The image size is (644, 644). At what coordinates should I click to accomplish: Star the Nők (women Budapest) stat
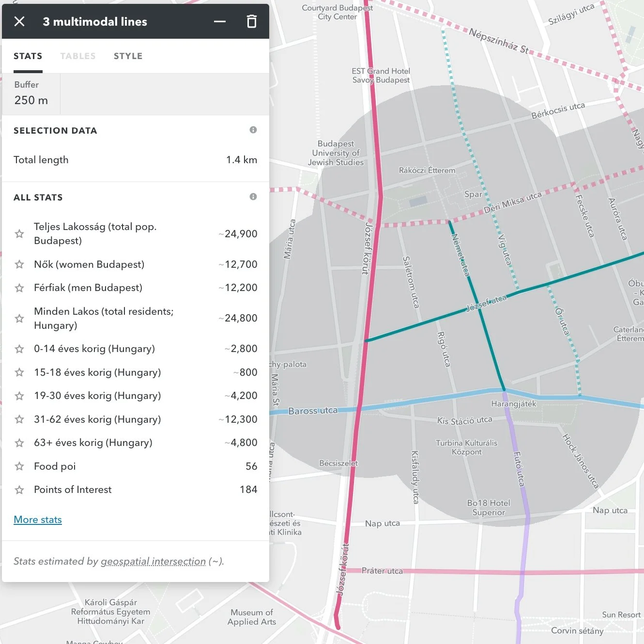[x=19, y=264]
